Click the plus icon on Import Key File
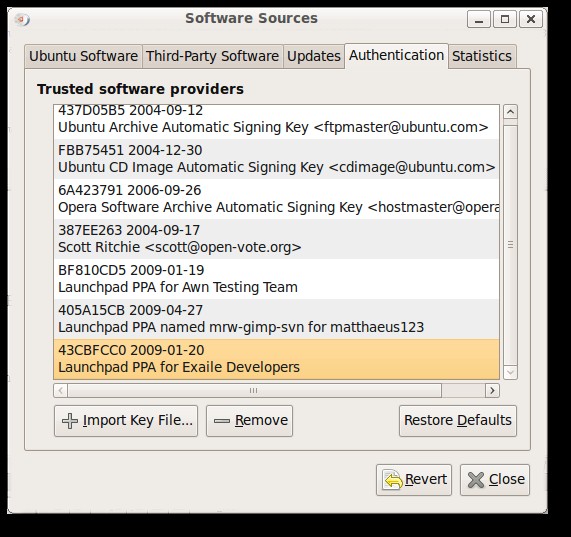 70,421
